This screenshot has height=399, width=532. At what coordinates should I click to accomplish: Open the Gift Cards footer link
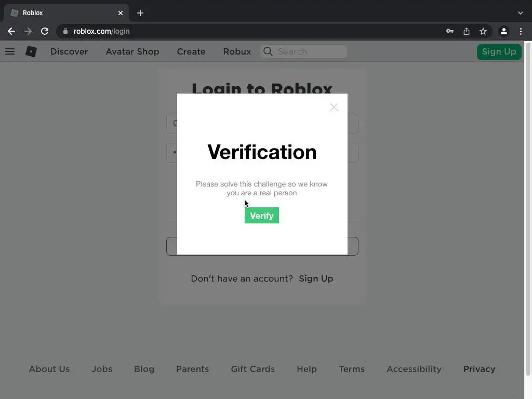(x=253, y=369)
